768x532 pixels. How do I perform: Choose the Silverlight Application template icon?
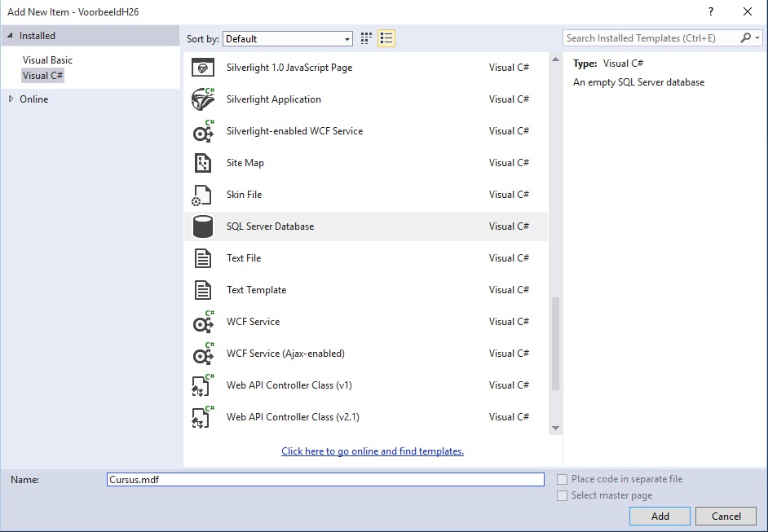(x=203, y=99)
